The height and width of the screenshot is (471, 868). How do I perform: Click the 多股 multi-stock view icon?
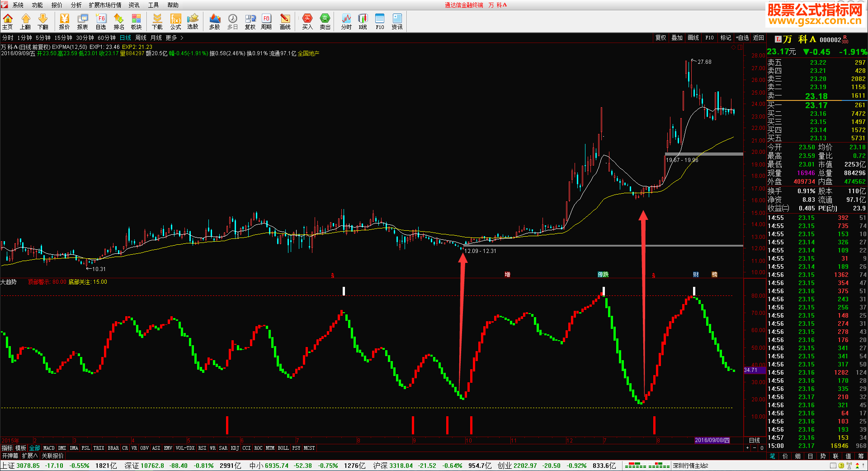point(215,21)
